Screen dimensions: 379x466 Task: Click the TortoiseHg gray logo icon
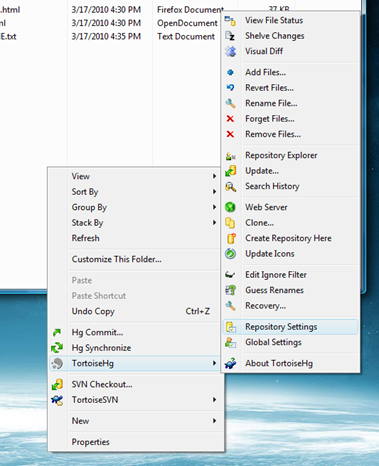coord(57,363)
